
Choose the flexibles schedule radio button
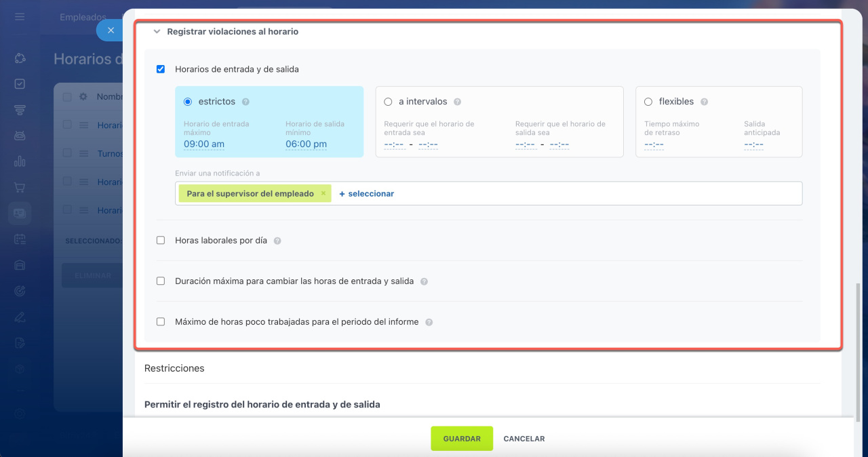[648, 102]
